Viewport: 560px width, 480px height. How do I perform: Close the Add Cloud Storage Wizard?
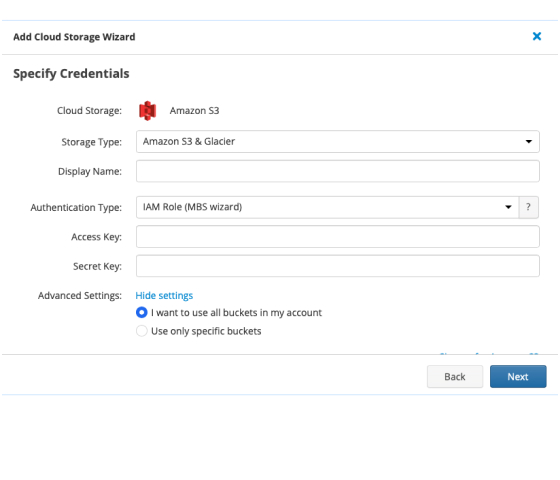click(x=536, y=36)
